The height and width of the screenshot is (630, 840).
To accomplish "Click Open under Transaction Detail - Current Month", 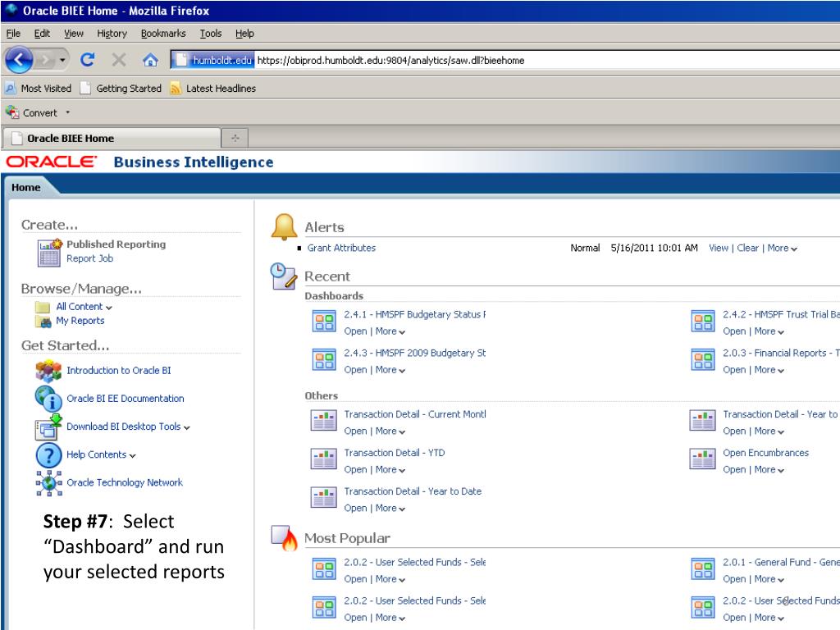I will click(x=355, y=431).
